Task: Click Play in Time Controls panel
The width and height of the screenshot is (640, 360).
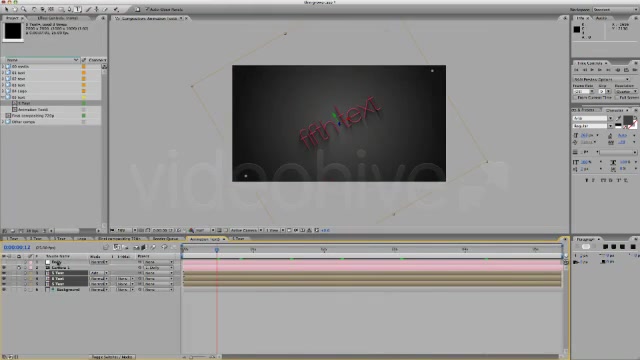Action: [592, 70]
